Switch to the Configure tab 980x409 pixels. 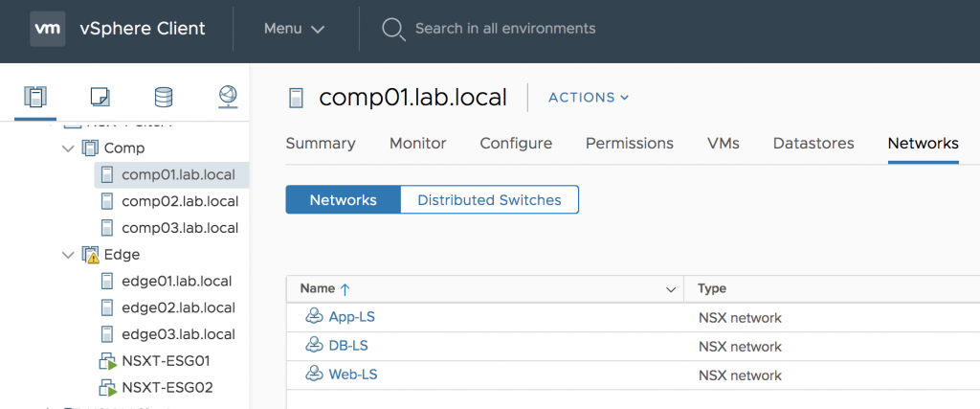(x=516, y=144)
